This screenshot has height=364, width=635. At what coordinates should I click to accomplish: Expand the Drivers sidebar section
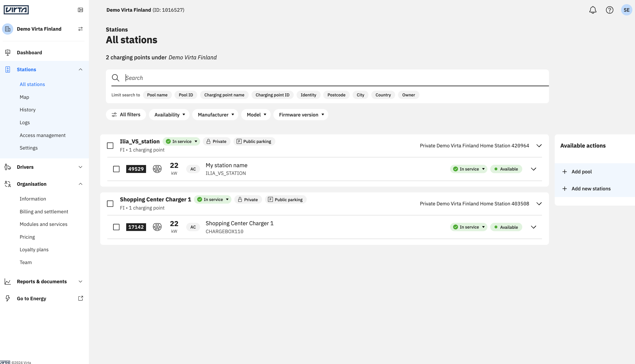tap(81, 167)
